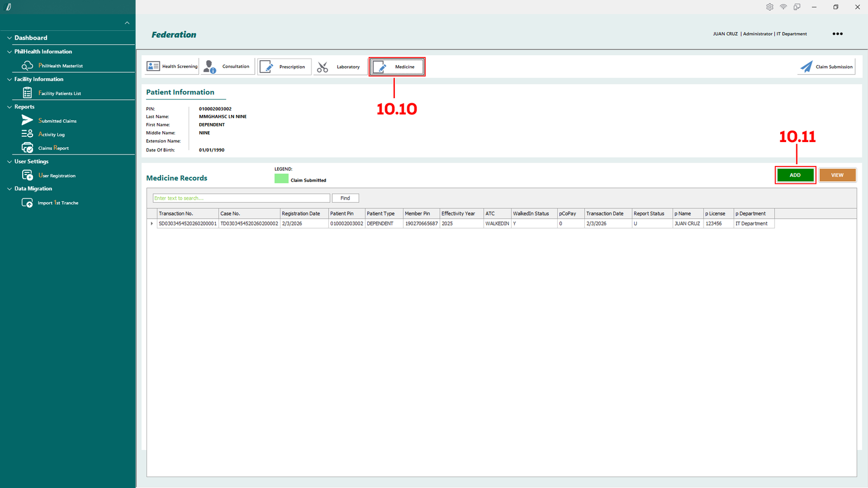Click the Find button
Viewport: 868px width, 488px height.
pyautogui.click(x=345, y=198)
